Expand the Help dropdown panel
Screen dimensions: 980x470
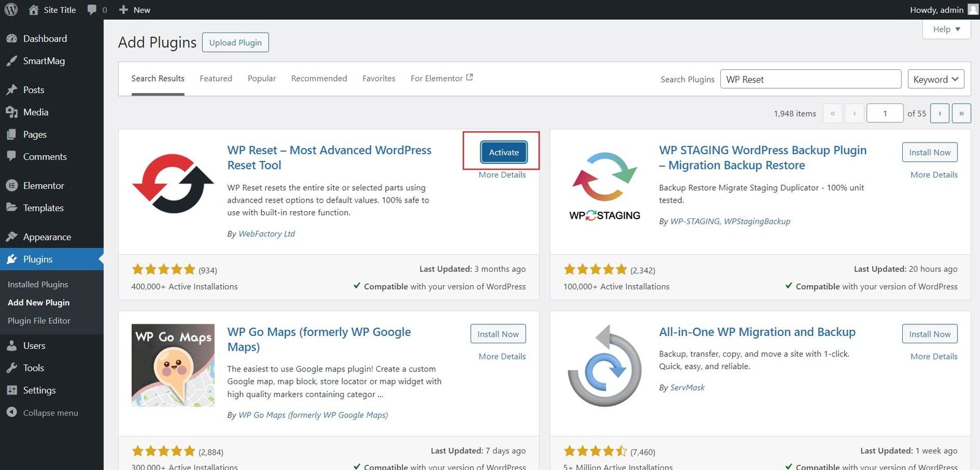click(x=946, y=29)
